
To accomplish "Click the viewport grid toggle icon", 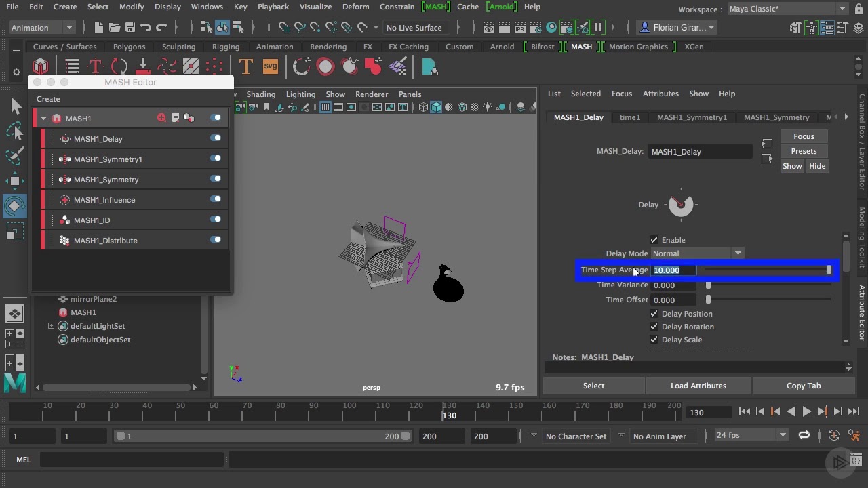I will click(x=325, y=107).
